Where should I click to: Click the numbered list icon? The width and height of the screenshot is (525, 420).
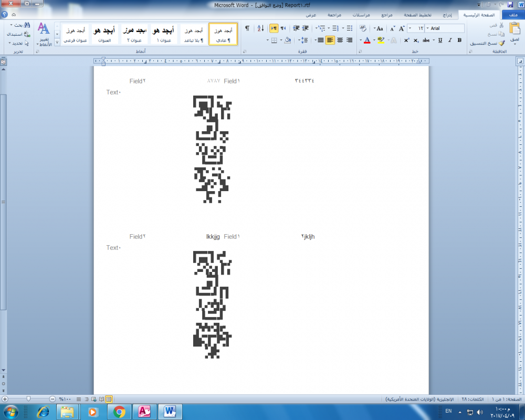coord(335,28)
